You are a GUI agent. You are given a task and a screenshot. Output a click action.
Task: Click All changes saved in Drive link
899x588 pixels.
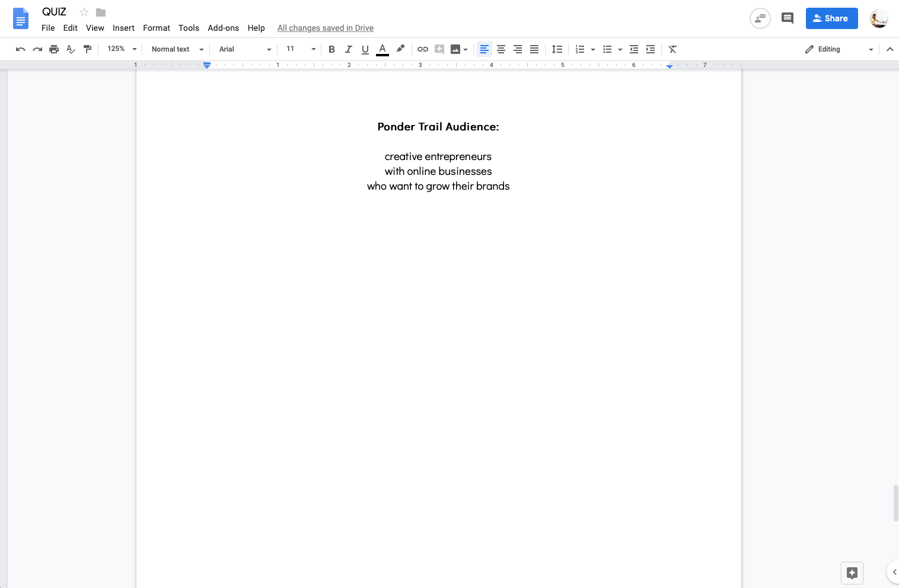326,28
